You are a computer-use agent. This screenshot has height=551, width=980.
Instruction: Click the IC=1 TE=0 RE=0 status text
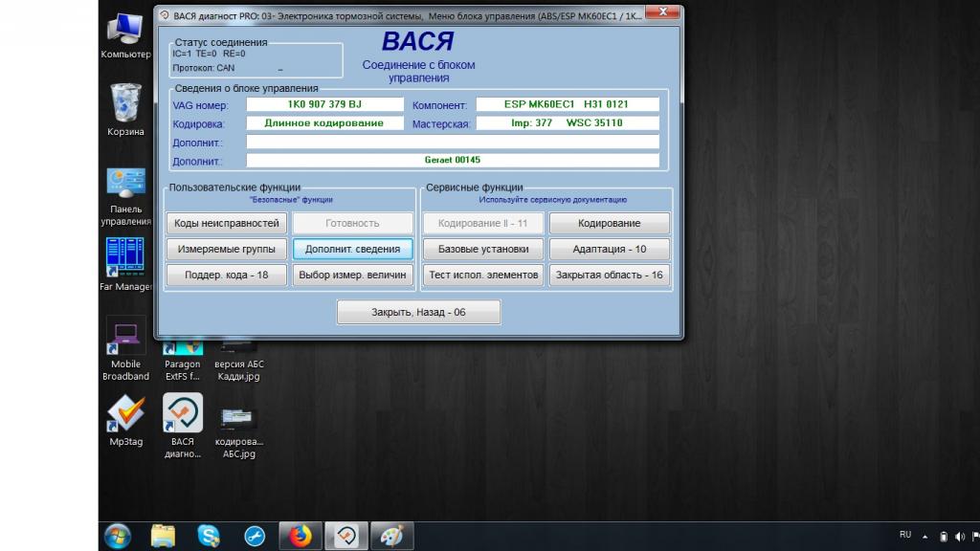tap(209, 54)
